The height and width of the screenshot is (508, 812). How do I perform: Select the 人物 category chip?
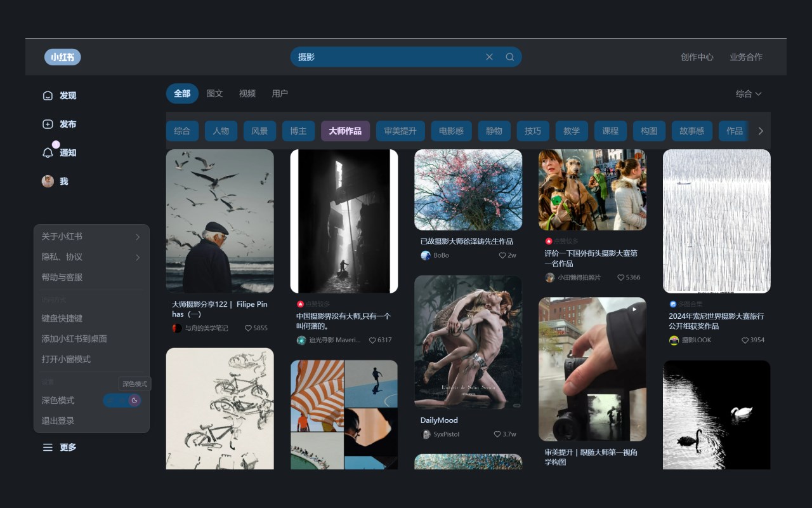click(x=221, y=131)
